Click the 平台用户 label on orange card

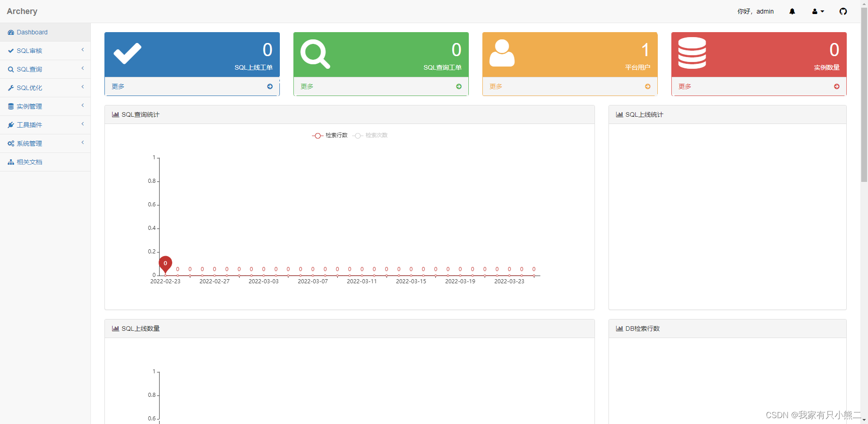coord(638,67)
